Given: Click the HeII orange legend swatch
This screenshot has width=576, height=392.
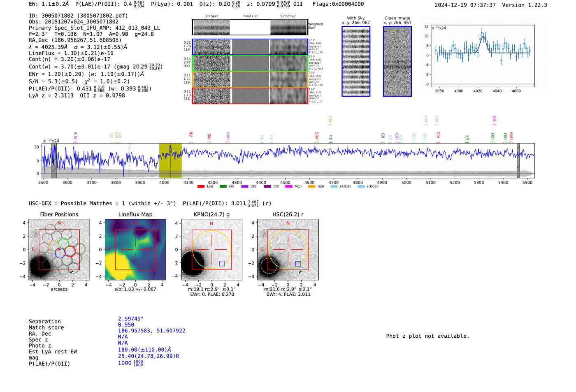Looking at the screenshot, I should click(311, 187).
